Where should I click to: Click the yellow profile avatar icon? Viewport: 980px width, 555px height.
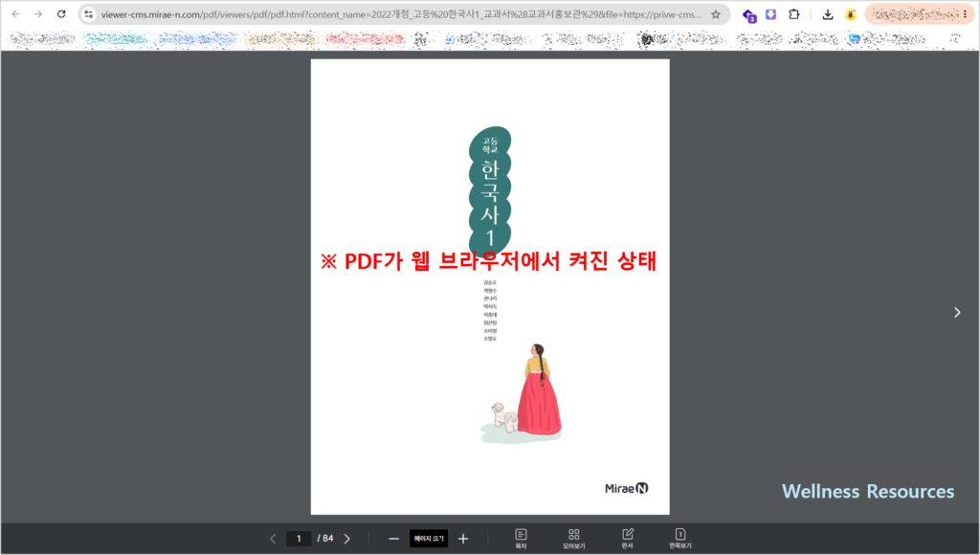pyautogui.click(x=851, y=13)
